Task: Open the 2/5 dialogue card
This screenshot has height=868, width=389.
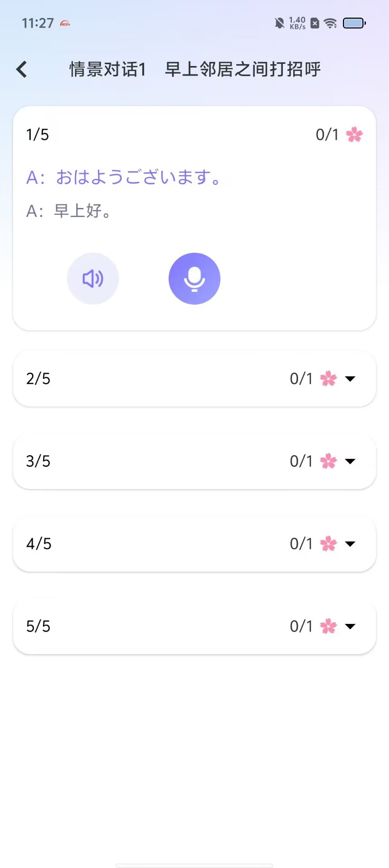Action: click(x=194, y=379)
